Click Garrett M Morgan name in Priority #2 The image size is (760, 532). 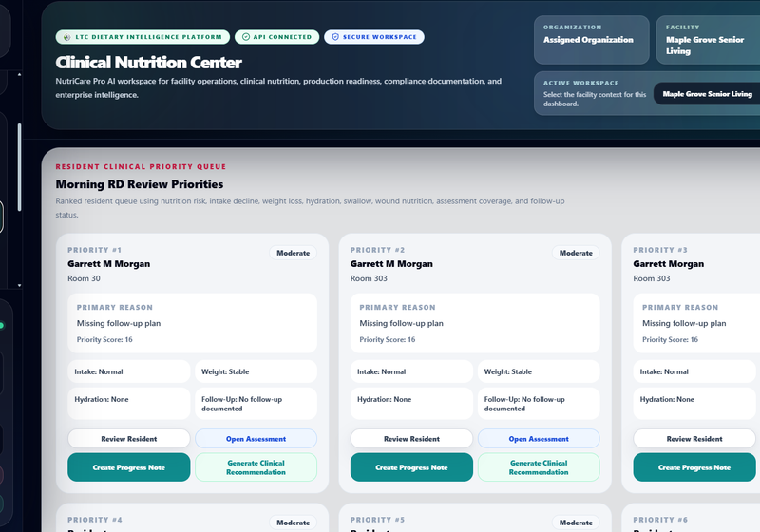pos(391,263)
